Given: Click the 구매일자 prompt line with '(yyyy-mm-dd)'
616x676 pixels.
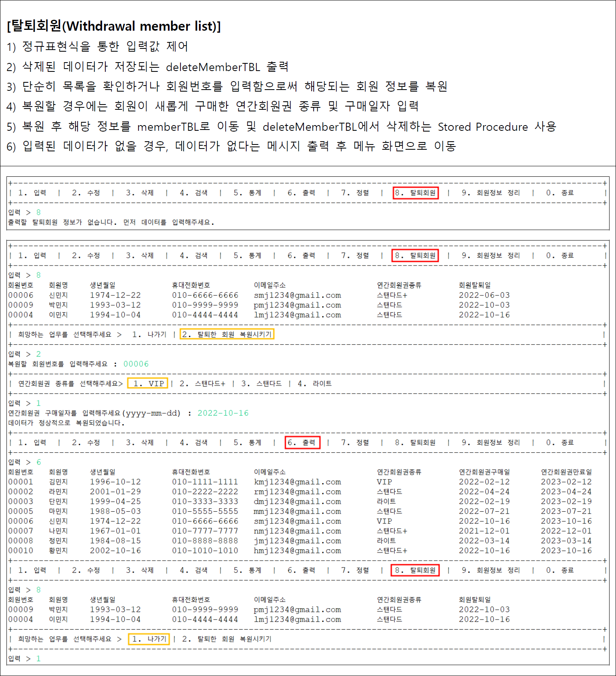Looking at the screenshot, I should click(128, 413).
